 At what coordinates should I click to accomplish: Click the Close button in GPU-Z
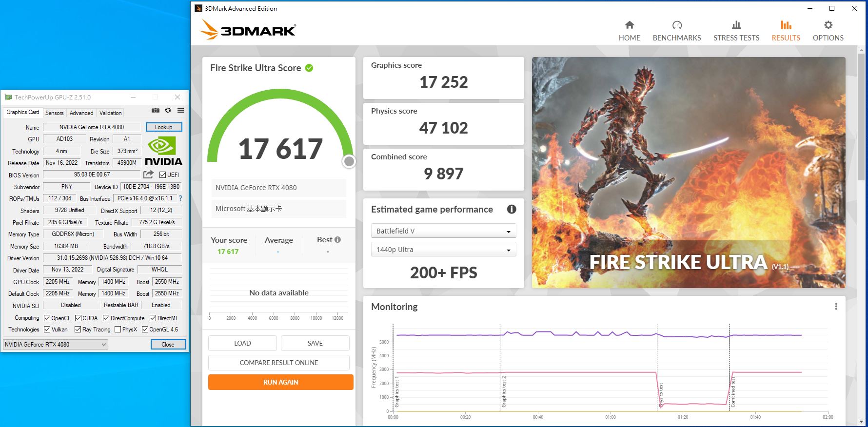click(168, 344)
